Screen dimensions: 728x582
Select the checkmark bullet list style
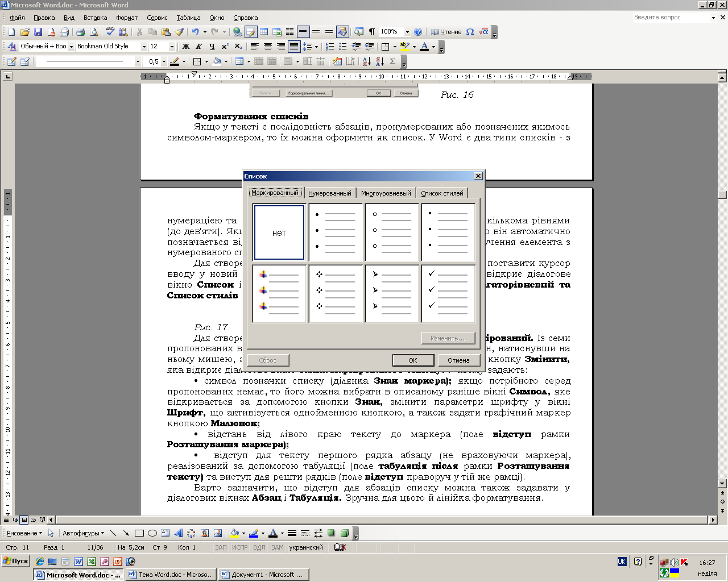pyautogui.click(x=448, y=294)
